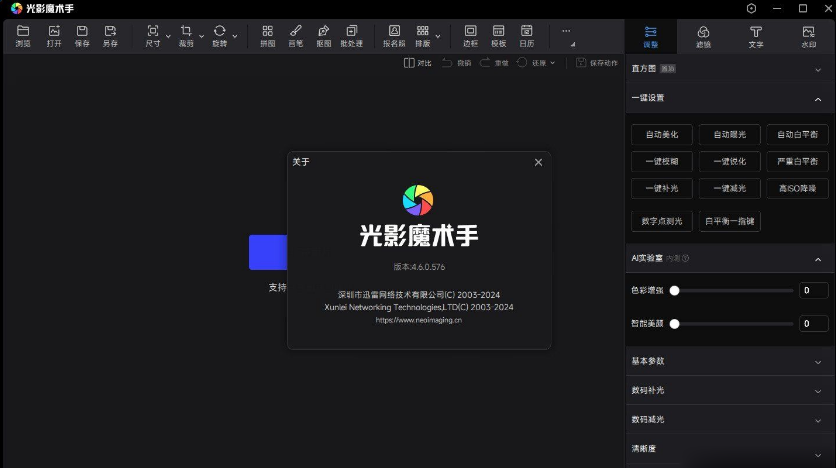
Task: Open the neoimaging.cn link in About dialog
Action: pos(419,320)
